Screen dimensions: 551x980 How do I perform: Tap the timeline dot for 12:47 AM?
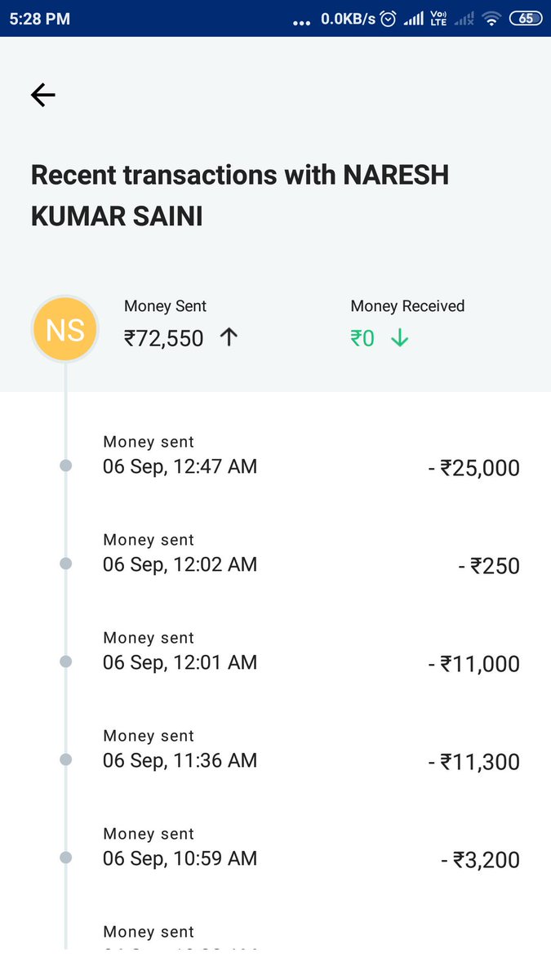point(66,465)
